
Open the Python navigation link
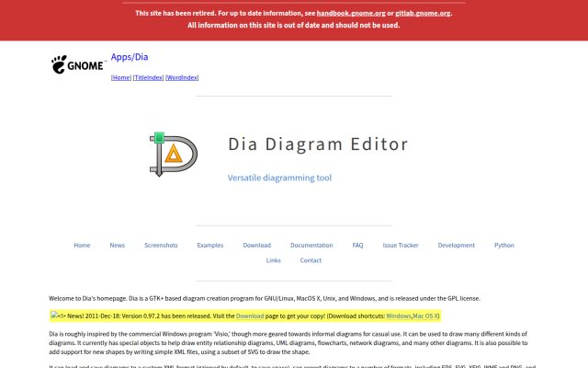[x=504, y=246]
